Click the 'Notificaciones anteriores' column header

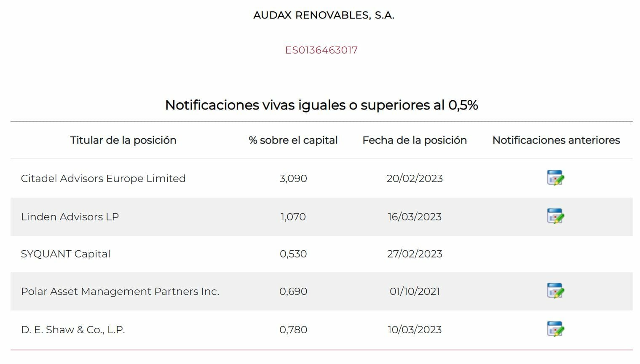[556, 140]
